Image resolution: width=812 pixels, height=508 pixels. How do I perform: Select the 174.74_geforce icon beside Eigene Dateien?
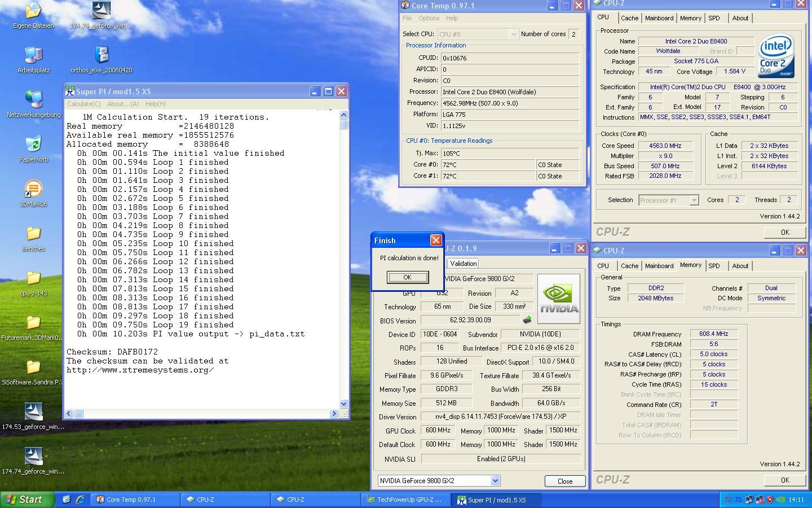[101, 15]
